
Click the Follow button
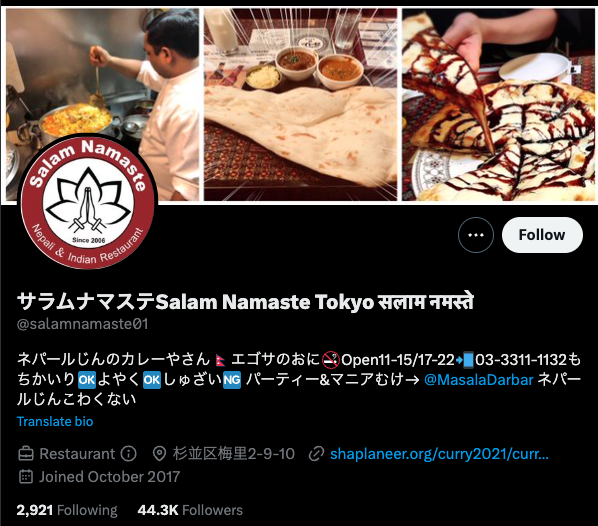[542, 235]
